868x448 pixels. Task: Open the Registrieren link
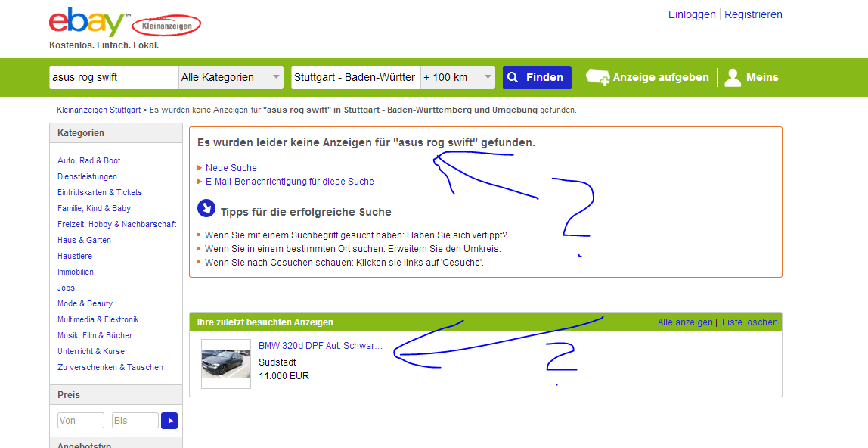(x=753, y=15)
